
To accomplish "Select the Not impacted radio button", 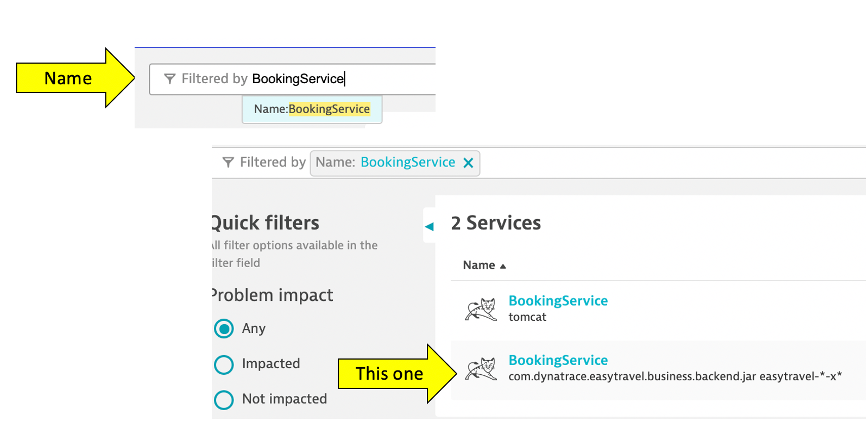I will (224, 400).
